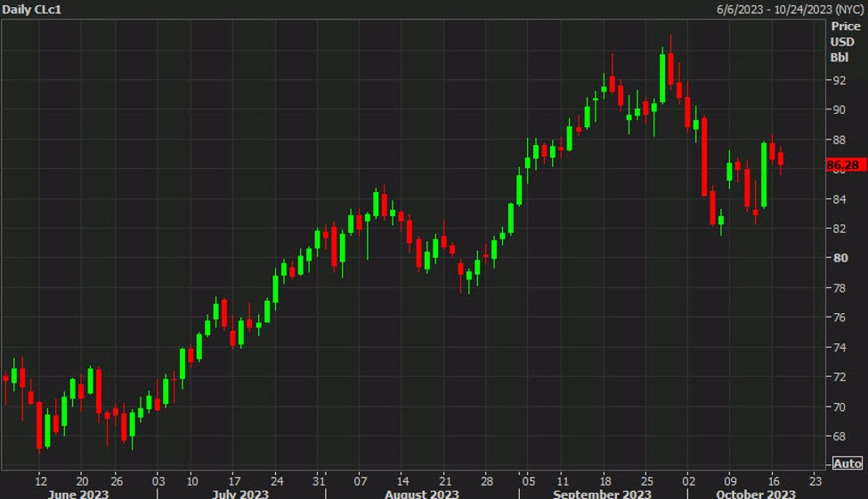Click the last red candle near 86.28
The image size is (868, 499).
[781, 158]
